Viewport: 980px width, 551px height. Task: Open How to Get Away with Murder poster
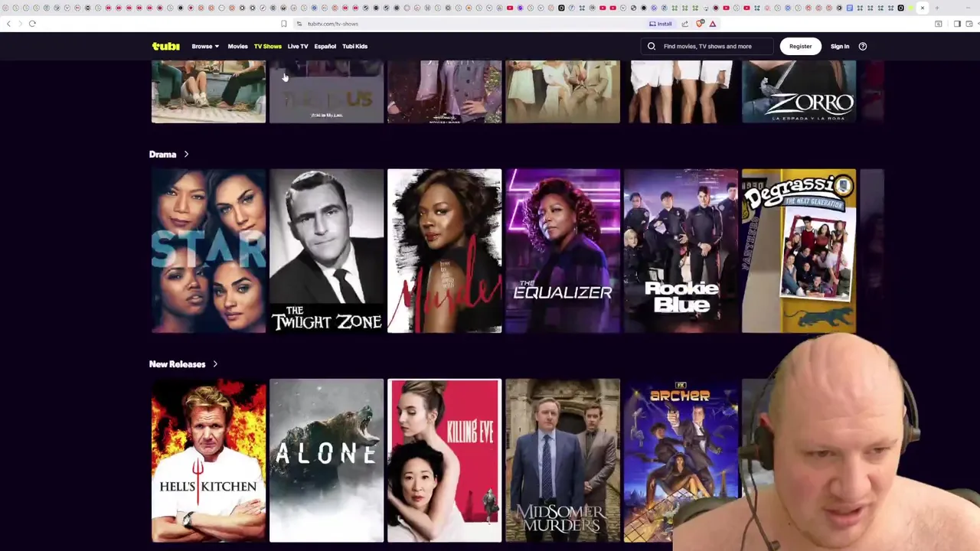444,251
